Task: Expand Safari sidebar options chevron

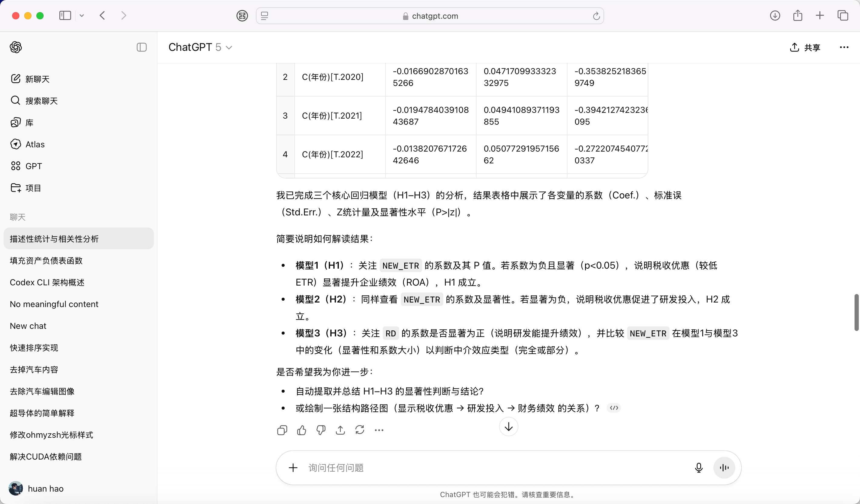Action: 81,15
